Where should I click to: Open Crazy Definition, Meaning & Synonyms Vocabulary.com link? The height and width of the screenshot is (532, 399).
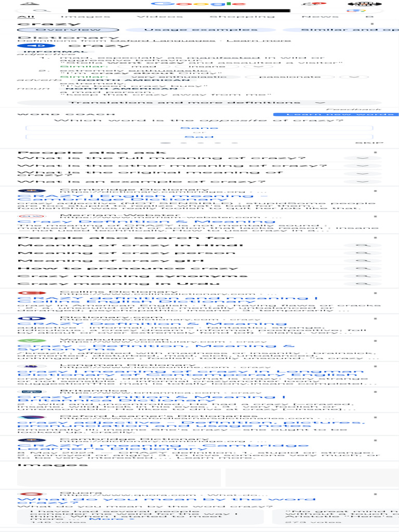[156, 348]
